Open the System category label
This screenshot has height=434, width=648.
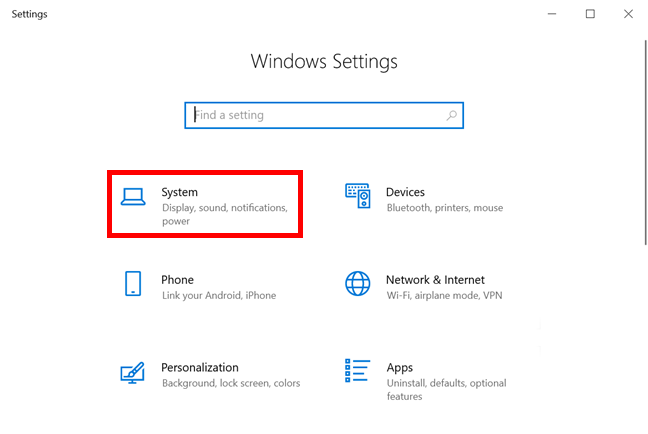[x=179, y=192]
